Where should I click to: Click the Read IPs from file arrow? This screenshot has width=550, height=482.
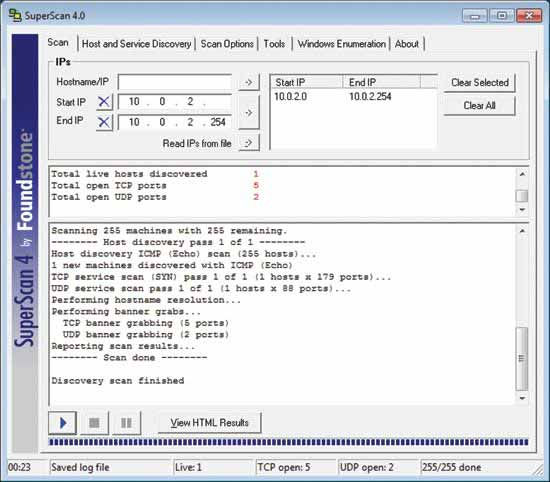coord(249,143)
